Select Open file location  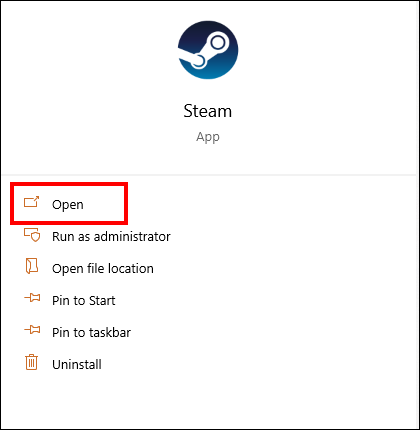pos(103,269)
